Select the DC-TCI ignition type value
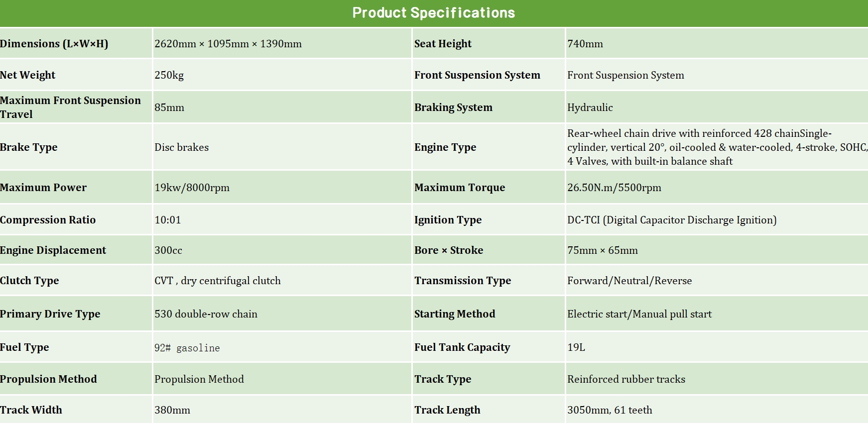The height and width of the screenshot is (424, 868). click(672, 220)
